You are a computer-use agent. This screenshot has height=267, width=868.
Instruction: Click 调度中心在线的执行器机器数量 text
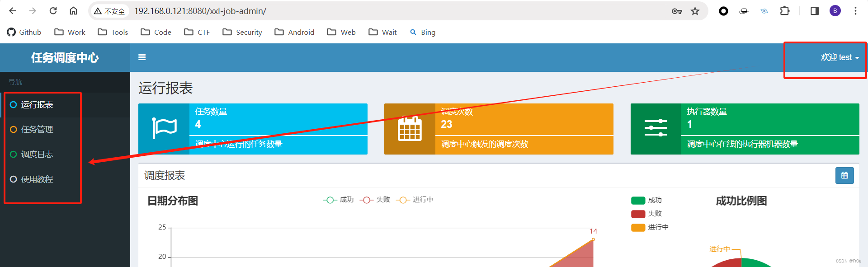[x=742, y=144]
